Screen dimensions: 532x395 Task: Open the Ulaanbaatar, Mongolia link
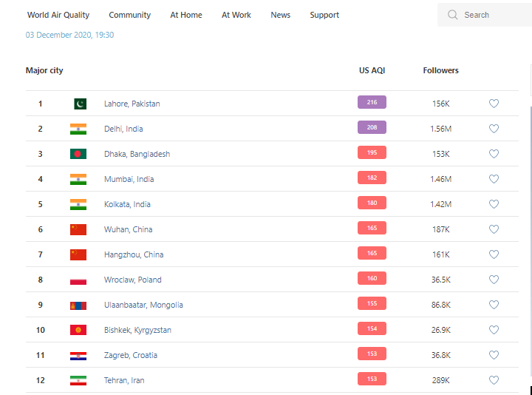click(143, 305)
